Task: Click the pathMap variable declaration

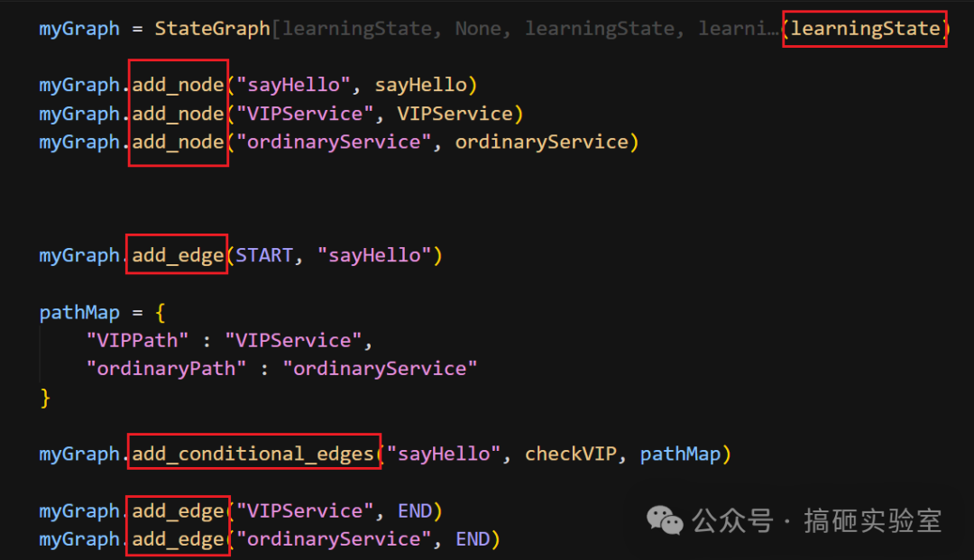Action: click(x=78, y=312)
